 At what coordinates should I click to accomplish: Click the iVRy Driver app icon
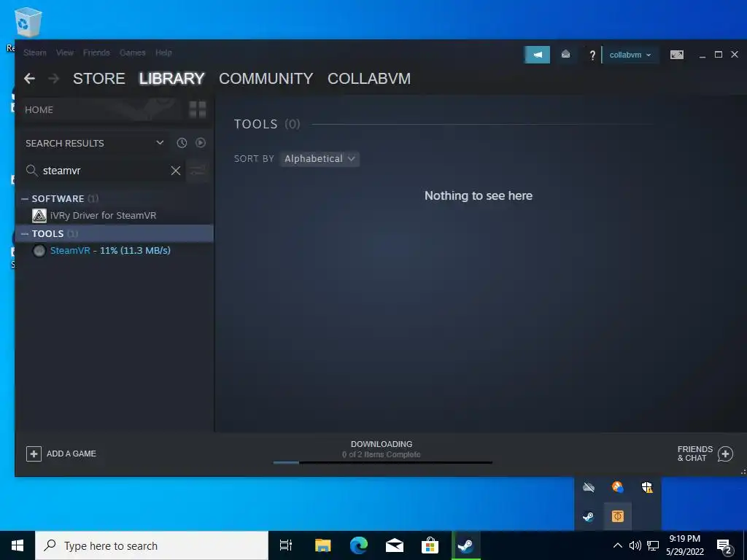(39, 216)
